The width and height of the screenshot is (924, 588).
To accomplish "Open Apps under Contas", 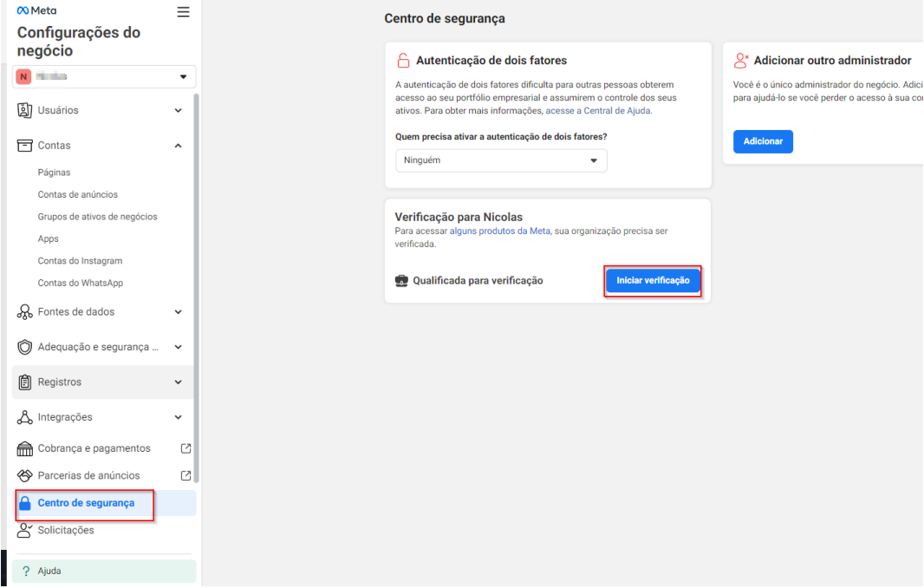I will (x=48, y=238).
